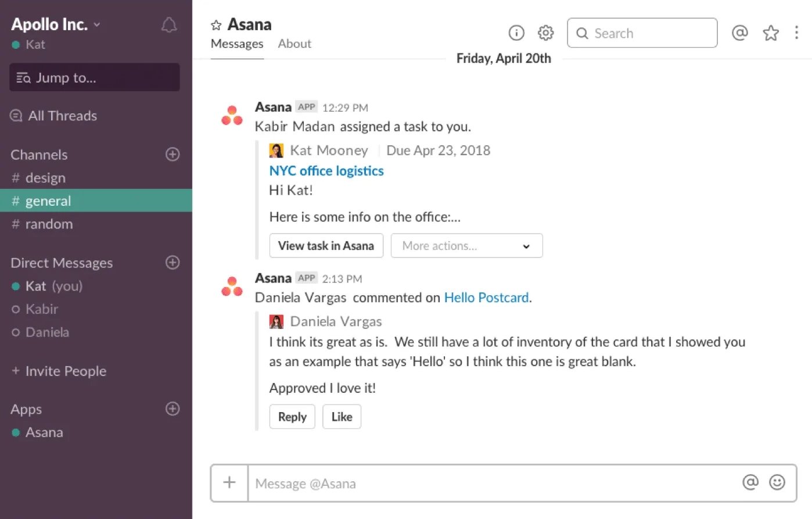Screen dimensions: 812x519
Task: Click the plus icon to attach a file
Action: [x=229, y=482]
